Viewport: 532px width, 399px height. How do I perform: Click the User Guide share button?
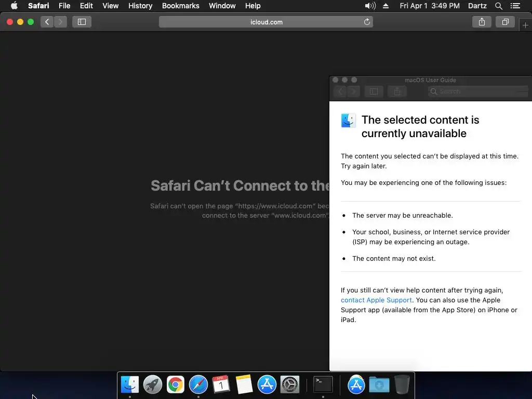(x=397, y=91)
